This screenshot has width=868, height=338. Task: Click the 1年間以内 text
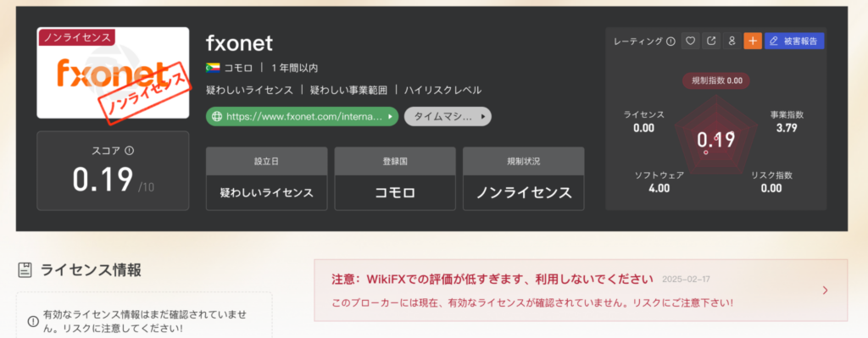pos(294,68)
